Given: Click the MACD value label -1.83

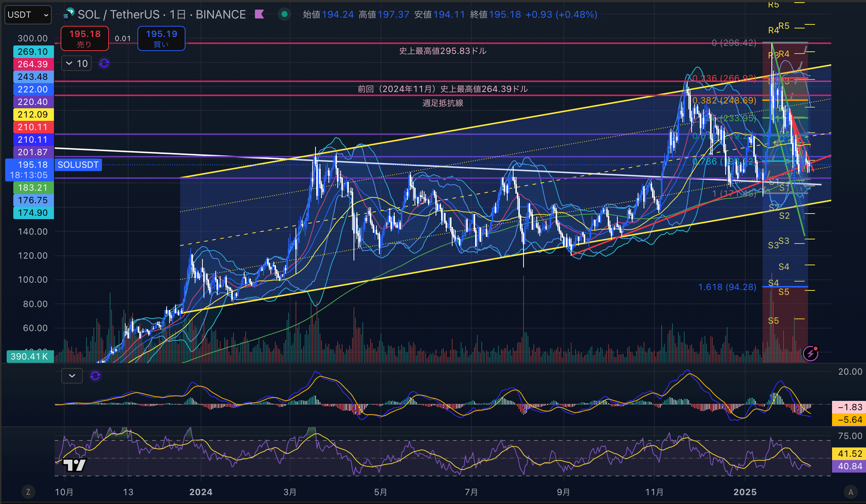Looking at the screenshot, I should pos(849,407).
